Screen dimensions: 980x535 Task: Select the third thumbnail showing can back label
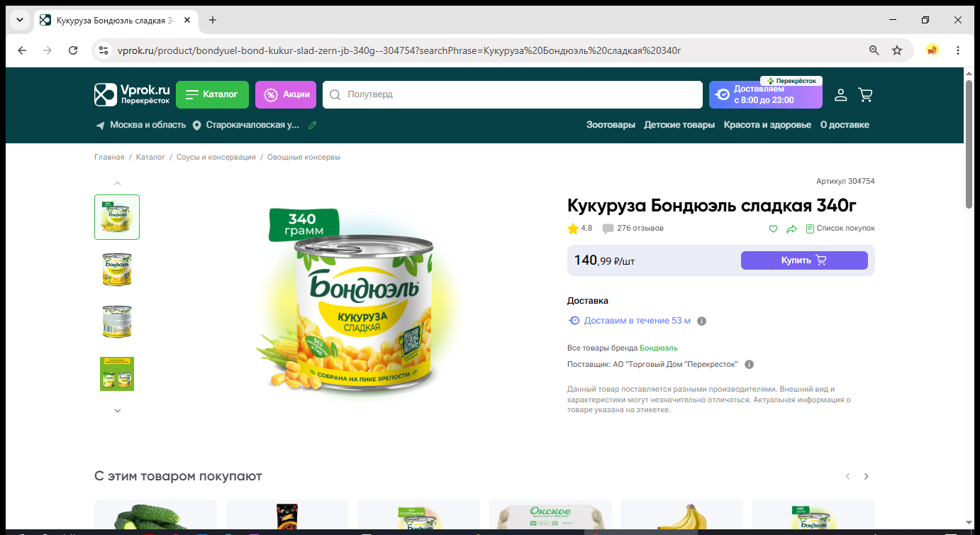point(117,321)
